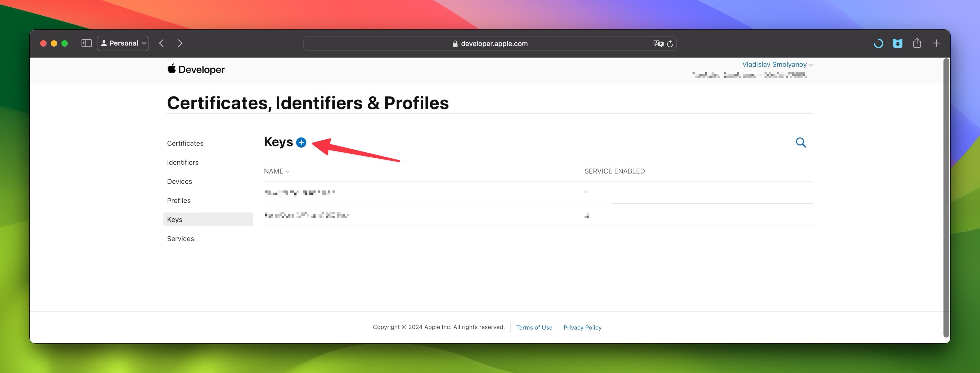980x373 pixels.
Task: Open the first blurred key row
Action: click(538, 193)
